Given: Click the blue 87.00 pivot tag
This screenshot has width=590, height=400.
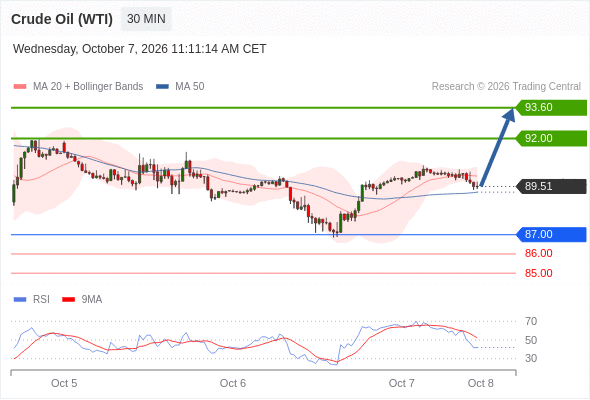Looking at the screenshot, I should pyautogui.click(x=550, y=234).
